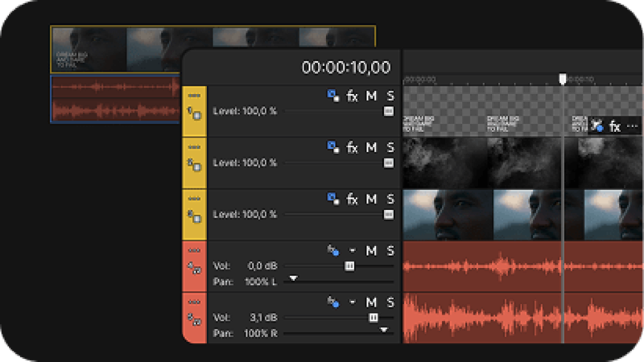Open track fx on 3,1 dB audio track
The image size is (644, 362).
[x=333, y=302]
